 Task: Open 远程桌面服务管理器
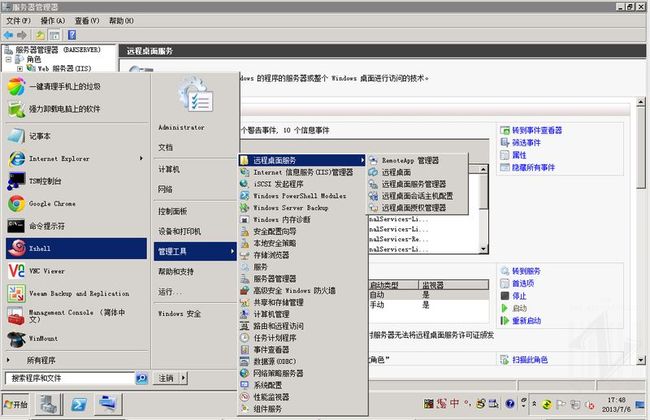click(417, 184)
